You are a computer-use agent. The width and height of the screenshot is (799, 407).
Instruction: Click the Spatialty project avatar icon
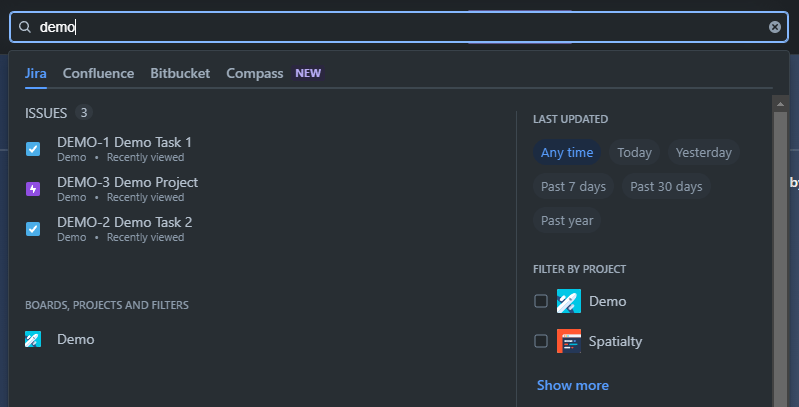tap(569, 341)
